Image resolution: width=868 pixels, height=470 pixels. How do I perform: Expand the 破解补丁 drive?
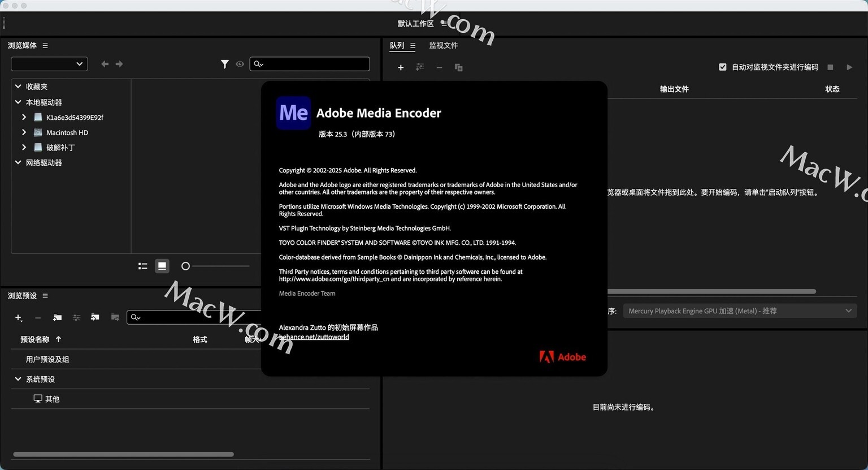(24, 147)
